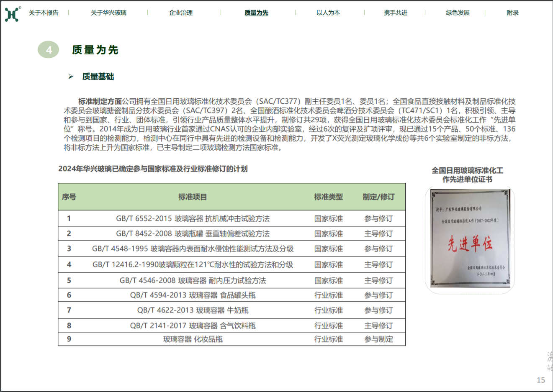Viewport: 553px width, 392px height.
Task: Click serial number 1 in the table
Action: [x=69, y=219]
